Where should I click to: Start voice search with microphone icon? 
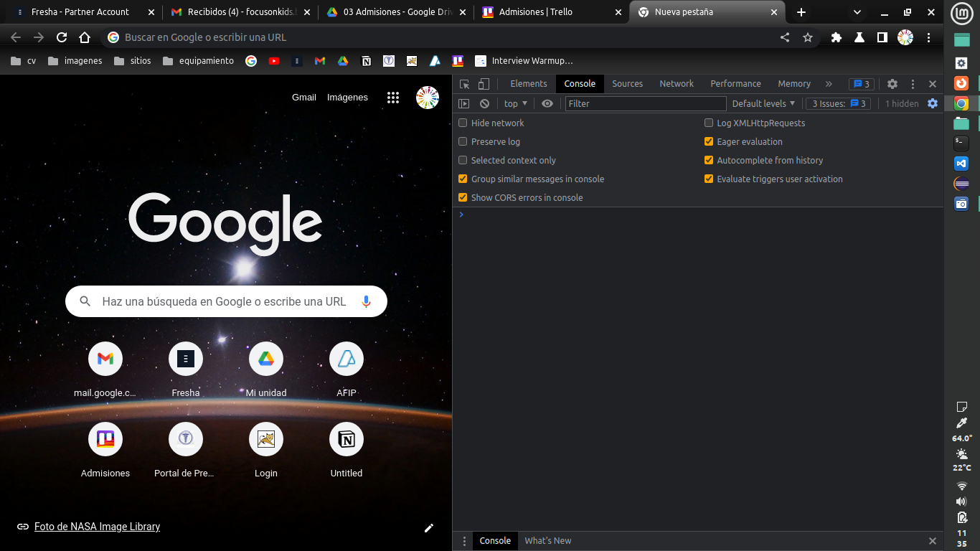point(366,301)
